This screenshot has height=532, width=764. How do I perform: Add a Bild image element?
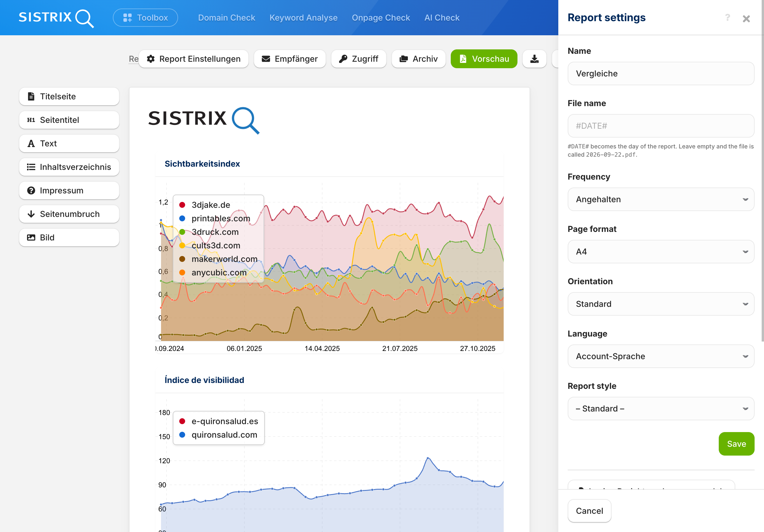[x=69, y=238]
